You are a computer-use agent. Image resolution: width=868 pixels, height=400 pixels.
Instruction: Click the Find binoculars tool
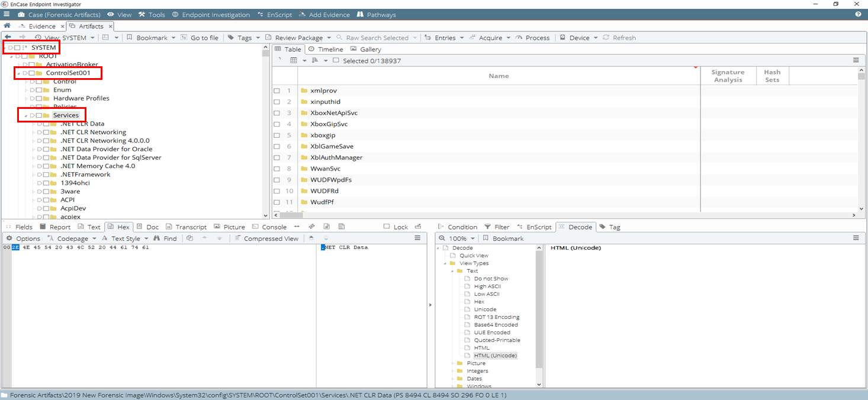tap(165, 238)
